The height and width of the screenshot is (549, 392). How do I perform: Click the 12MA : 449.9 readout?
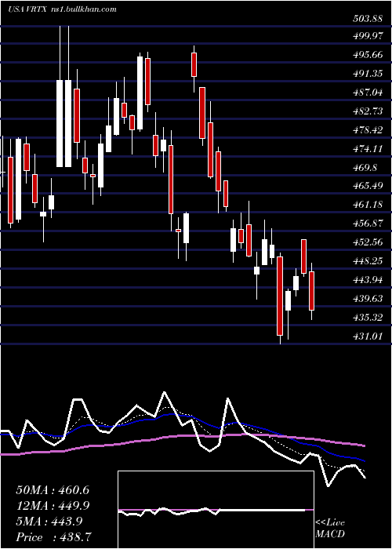pos(53,506)
